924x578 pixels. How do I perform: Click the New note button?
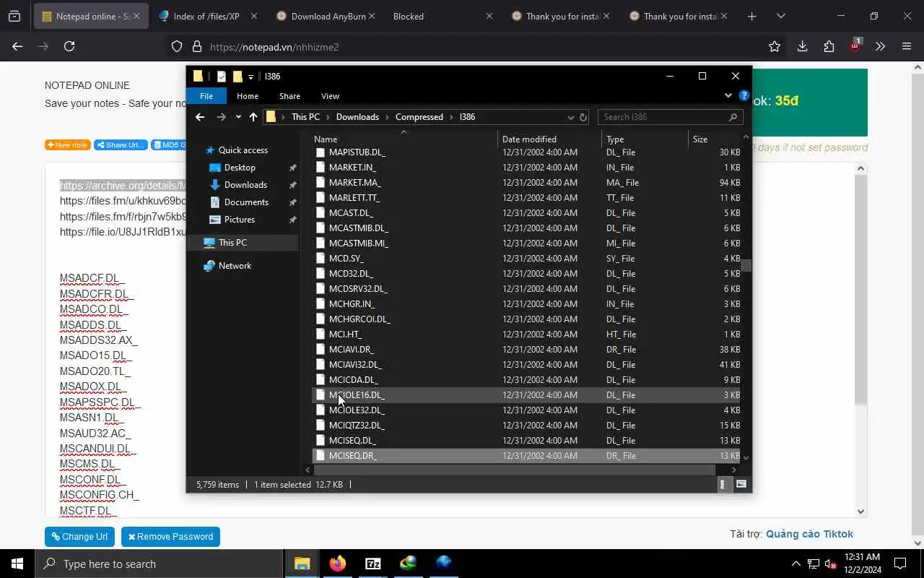click(x=68, y=144)
